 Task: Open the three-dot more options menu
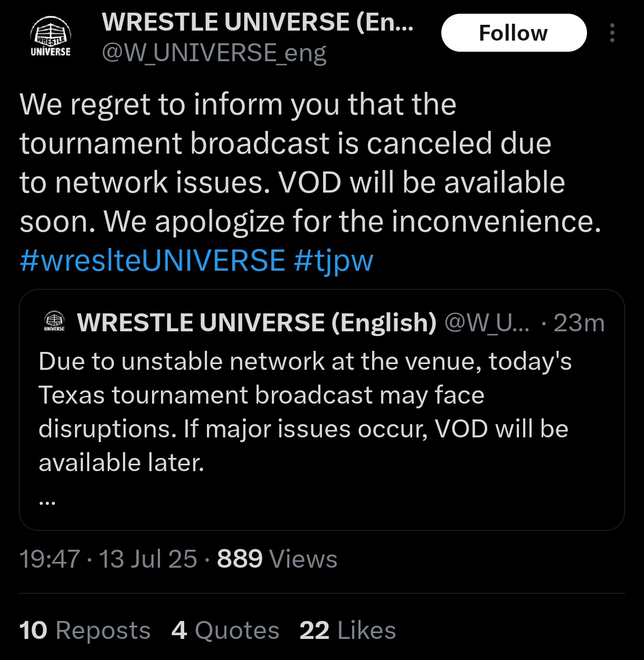click(x=612, y=33)
